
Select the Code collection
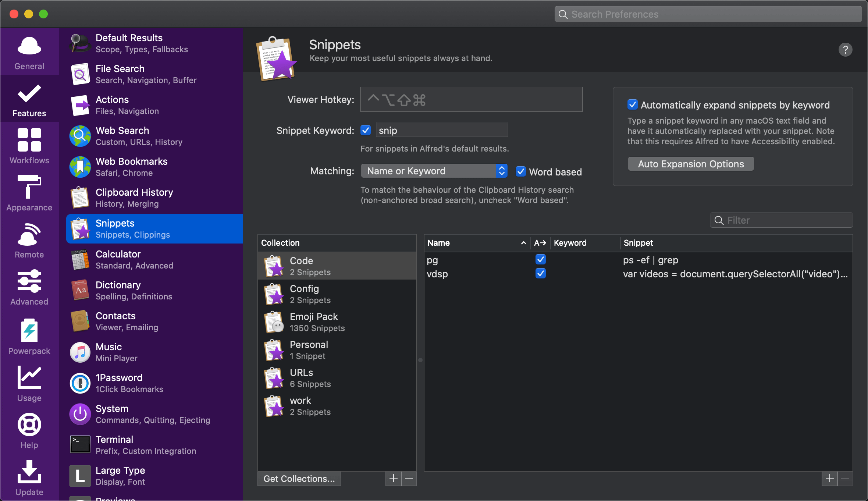click(337, 266)
